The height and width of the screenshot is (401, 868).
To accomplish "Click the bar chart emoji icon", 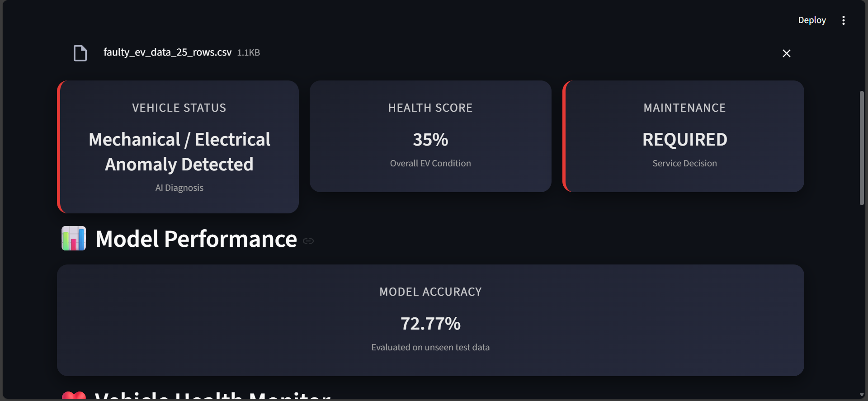I will coord(74,238).
